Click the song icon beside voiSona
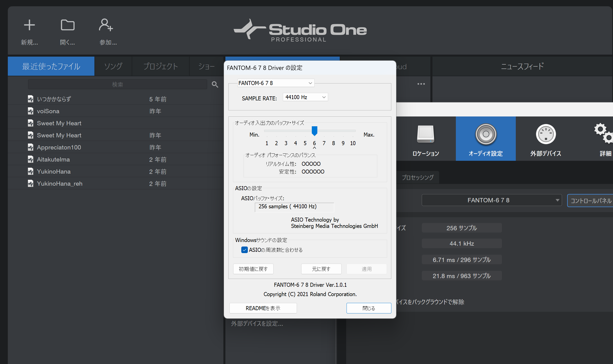 [30, 111]
